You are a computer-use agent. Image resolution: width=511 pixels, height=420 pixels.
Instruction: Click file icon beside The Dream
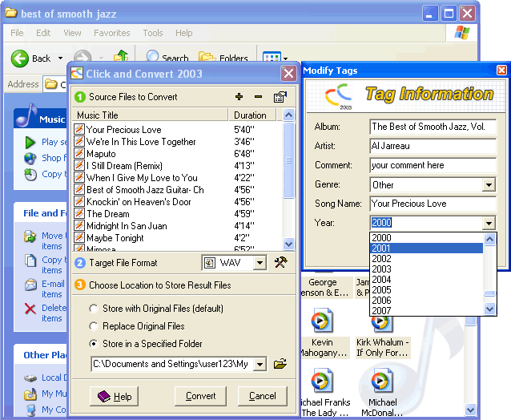click(78, 213)
